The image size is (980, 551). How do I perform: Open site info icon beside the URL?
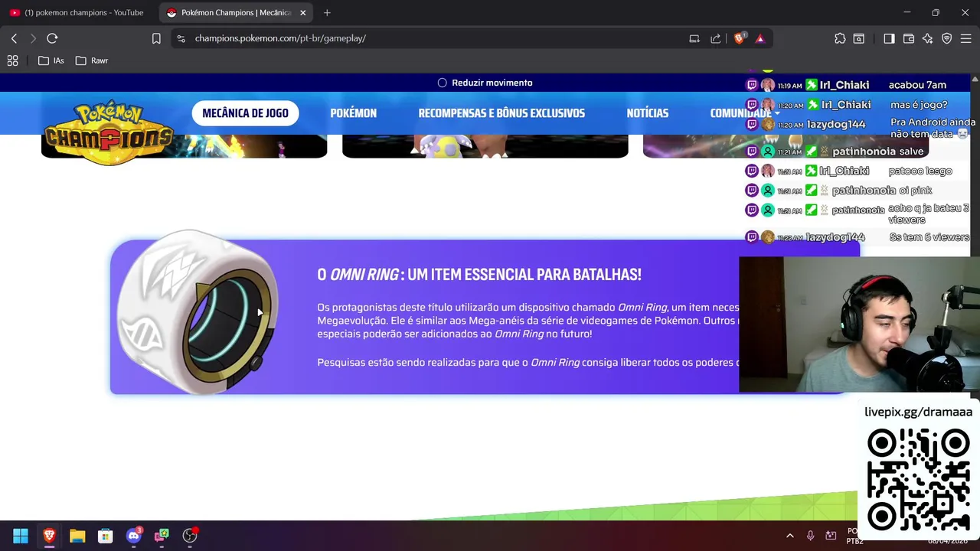coord(180,38)
